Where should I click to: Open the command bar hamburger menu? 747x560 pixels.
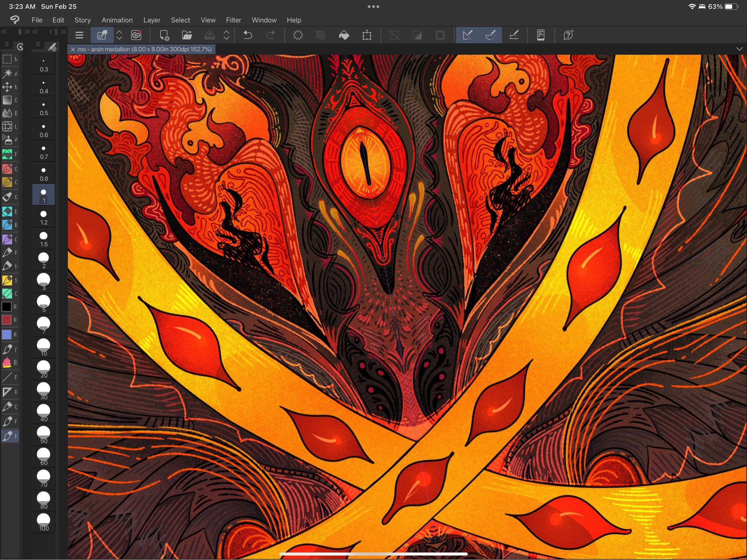(79, 35)
